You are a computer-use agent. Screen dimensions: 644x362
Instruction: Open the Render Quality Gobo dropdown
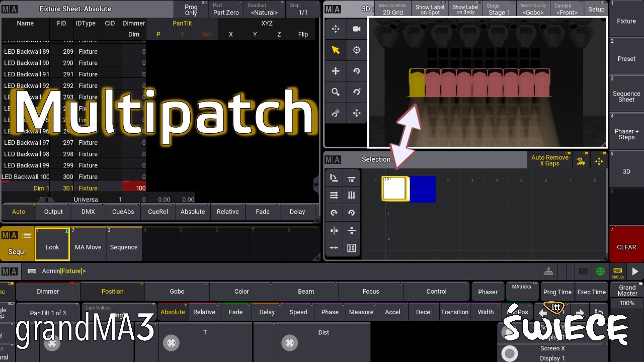pos(533,10)
